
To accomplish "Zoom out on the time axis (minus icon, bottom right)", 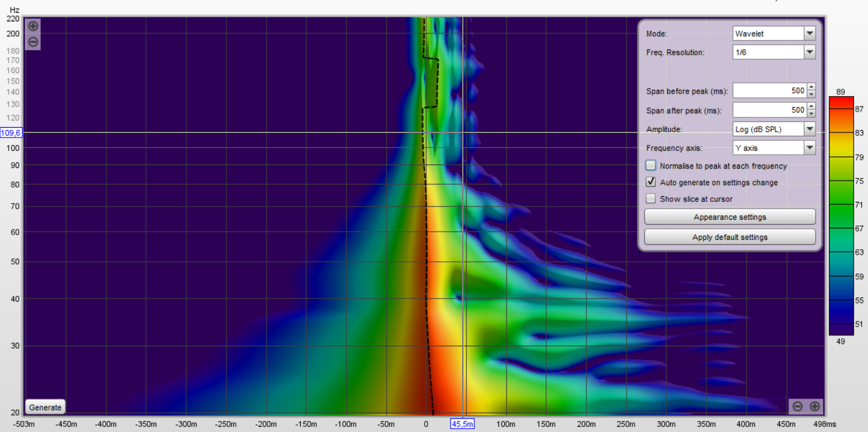I will tap(797, 406).
